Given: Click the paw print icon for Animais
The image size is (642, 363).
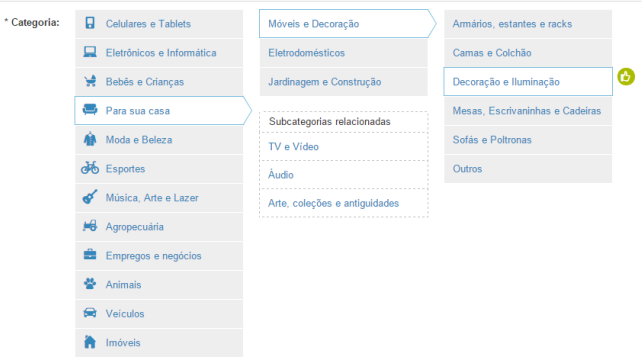Looking at the screenshot, I should (90, 283).
